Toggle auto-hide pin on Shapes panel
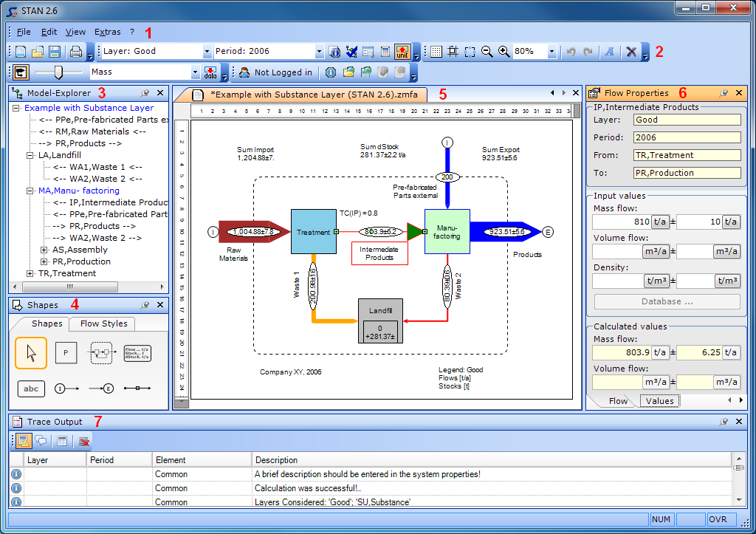Viewport: 756px width, 534px height. coord(145,305)
